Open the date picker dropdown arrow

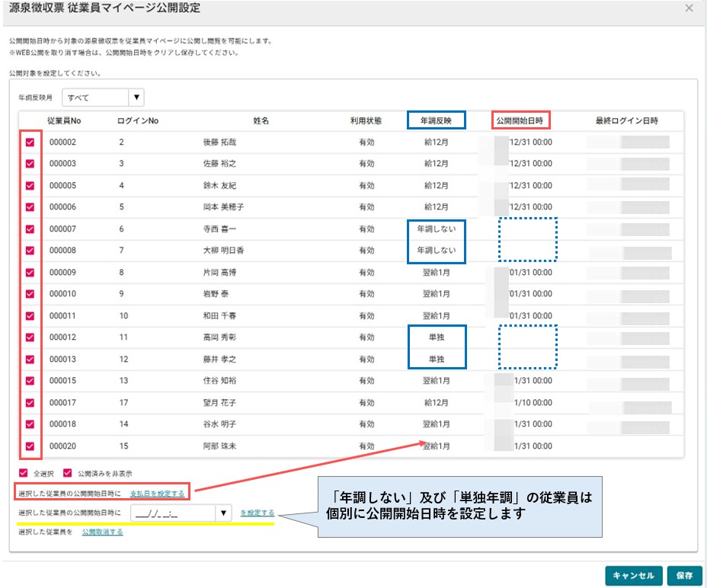click(223, 513)
